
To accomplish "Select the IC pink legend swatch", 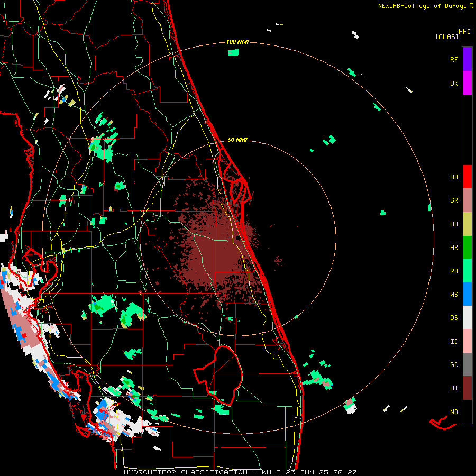I will coord(467,341).
